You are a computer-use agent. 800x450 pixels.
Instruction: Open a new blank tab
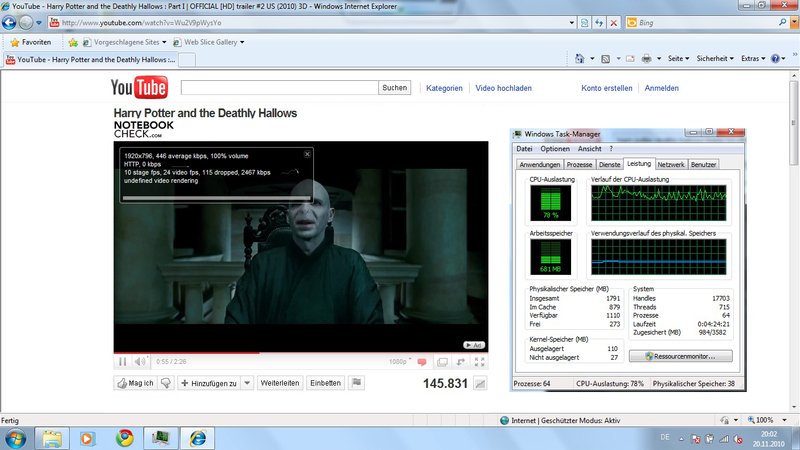click(186, 60)
